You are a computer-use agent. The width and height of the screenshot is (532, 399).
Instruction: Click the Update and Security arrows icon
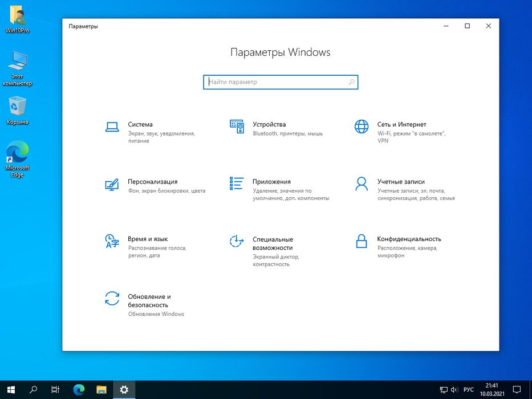112,299
